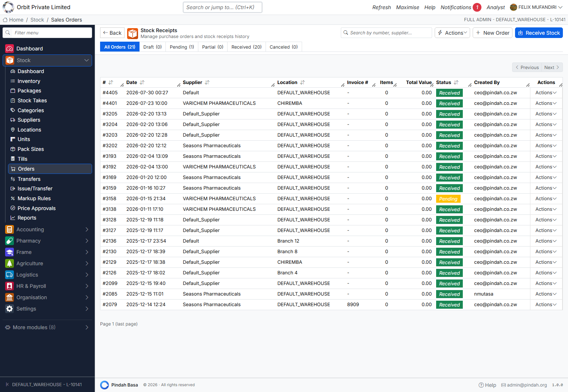Click the Maximise link in header
Image resolution: width=568 pixels, height=392 pixels.
tap(407, 7)
